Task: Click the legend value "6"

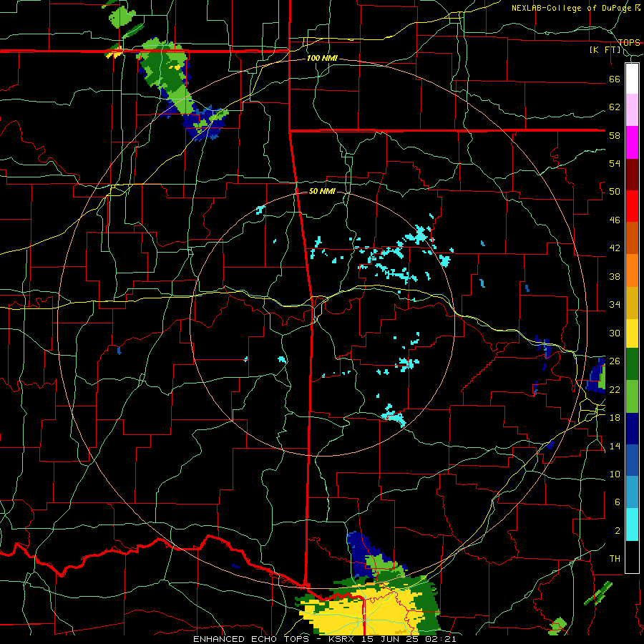Action: coord(618,502)
